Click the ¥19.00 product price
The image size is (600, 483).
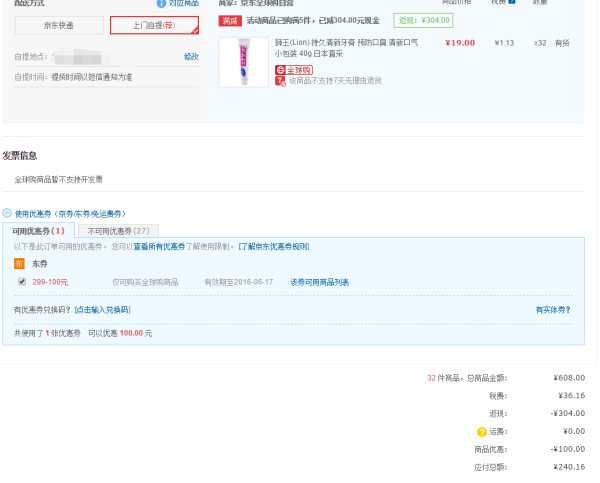point(460,43)
